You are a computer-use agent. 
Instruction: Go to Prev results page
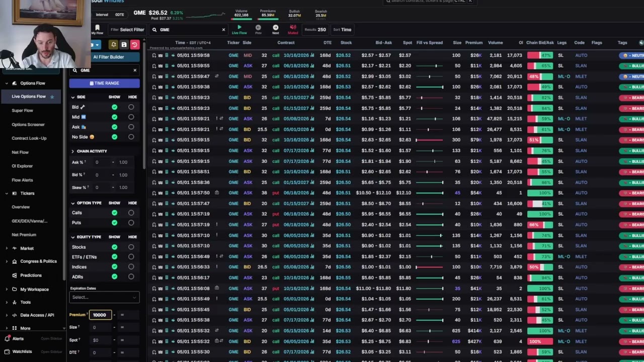pos(258,28)
